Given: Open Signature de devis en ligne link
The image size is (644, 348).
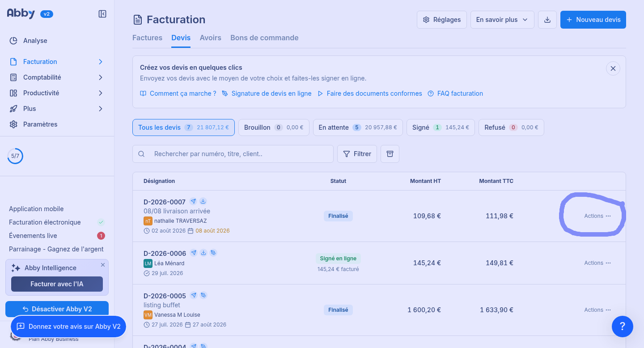Looking at the screenshot, I should 267,93.
